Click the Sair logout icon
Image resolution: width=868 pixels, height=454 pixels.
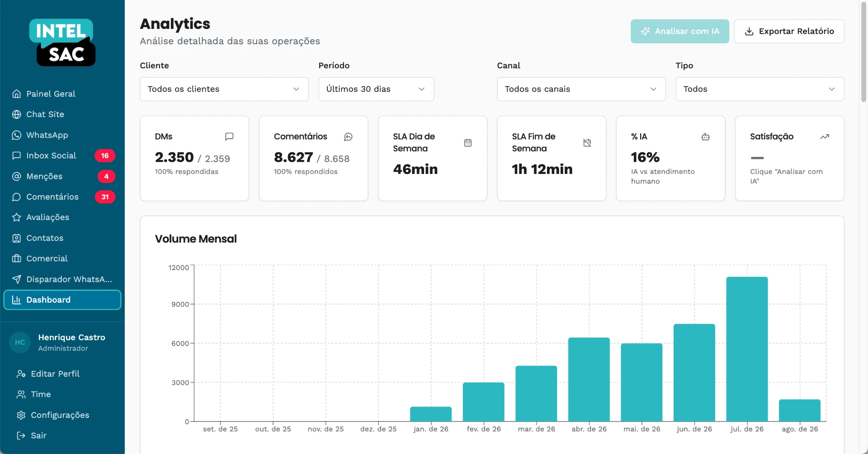(x=21, y=435)
